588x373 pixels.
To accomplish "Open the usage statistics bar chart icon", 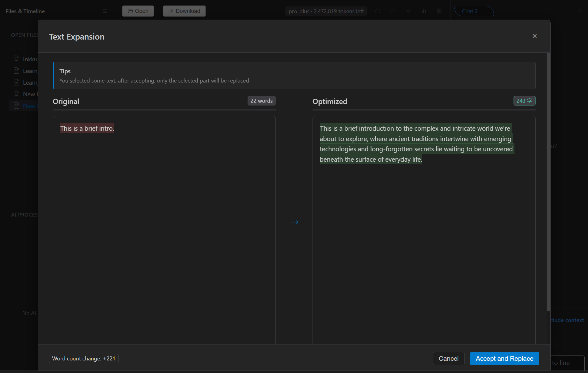I will pyautogui.click(x=423, y=11).
